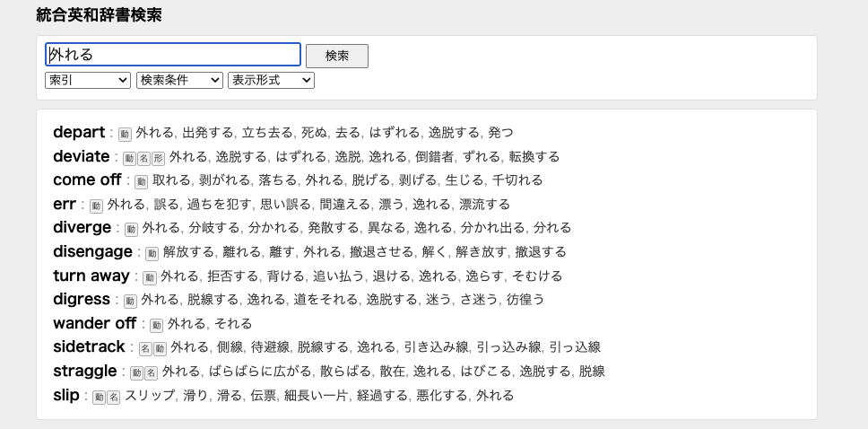The width and height of the screenshot is (868, 429).
Task: Click 分岐する in the diverge row
Action: [214, 228]
